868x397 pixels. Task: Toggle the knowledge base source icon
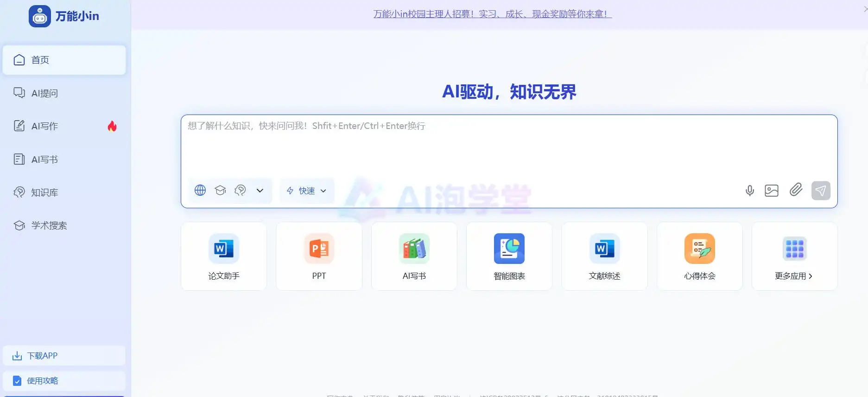(240, 190)
